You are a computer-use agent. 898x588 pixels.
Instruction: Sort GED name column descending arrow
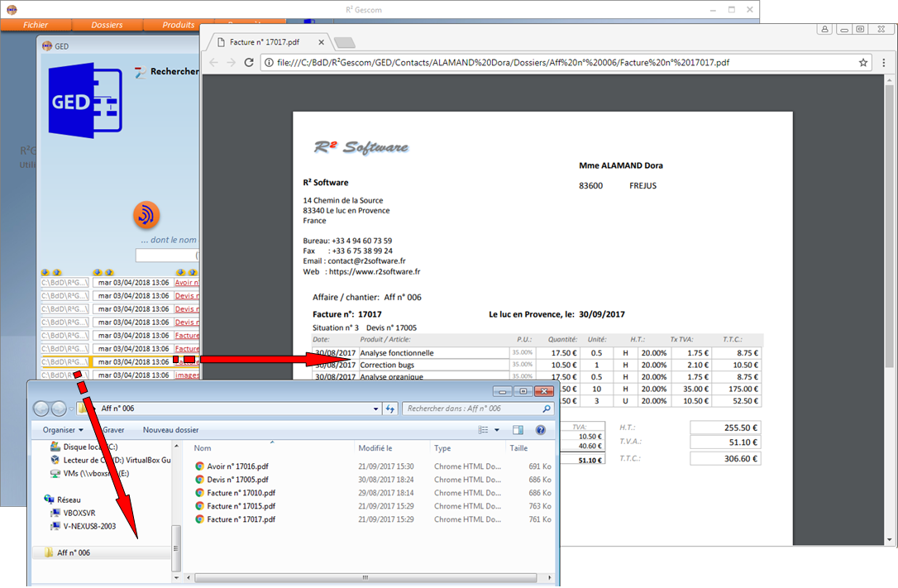[180, 273]
